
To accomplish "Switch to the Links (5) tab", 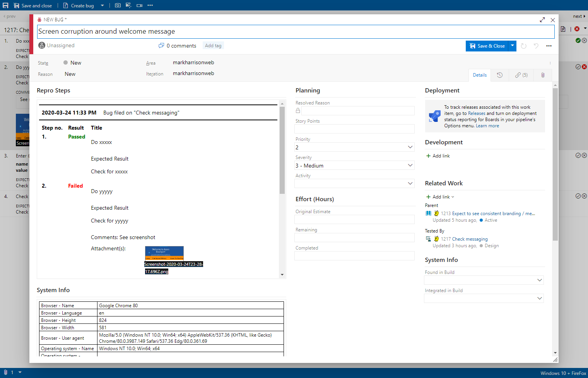I will [x=521, y=75].
